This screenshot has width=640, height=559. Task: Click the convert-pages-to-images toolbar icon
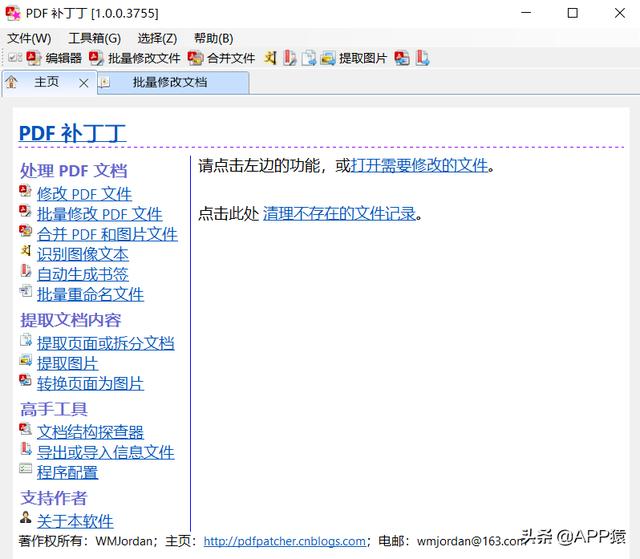click(x=402, y=58)
